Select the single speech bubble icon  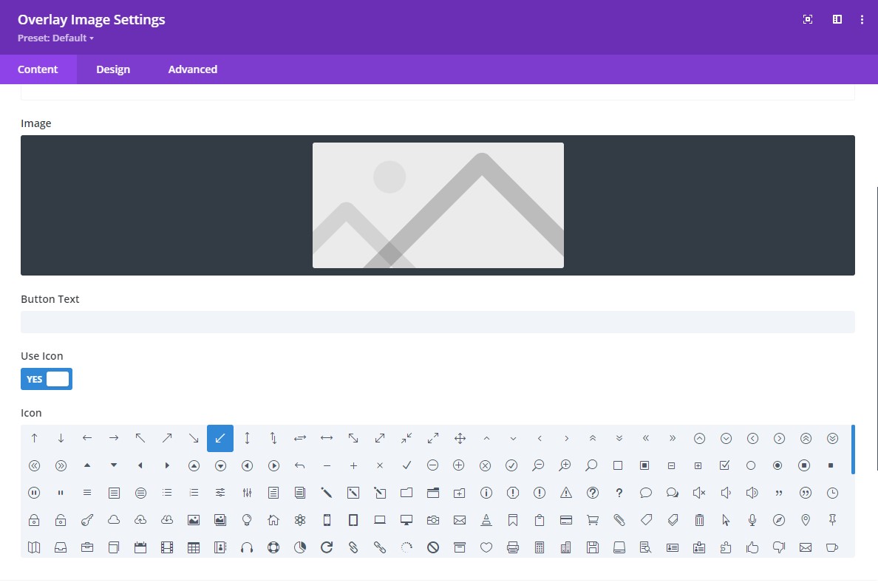646,493
